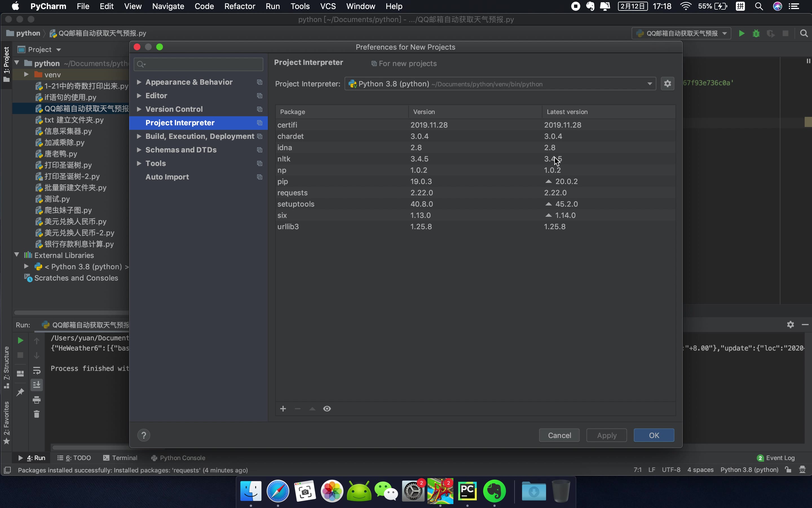Screen dimensions: 812x508
Task: Toggle the show early releases eye icon
Action: pyautogui.click(x=327, y=409)
